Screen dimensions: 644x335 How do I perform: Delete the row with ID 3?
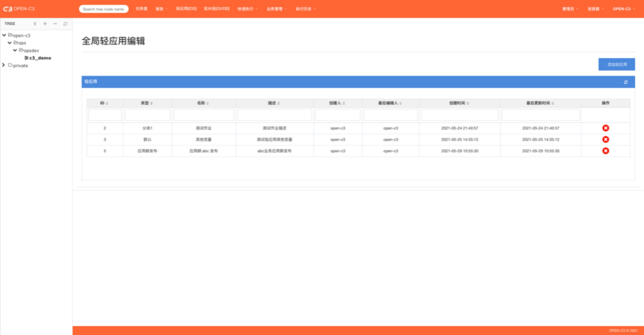tap(606, 139)
